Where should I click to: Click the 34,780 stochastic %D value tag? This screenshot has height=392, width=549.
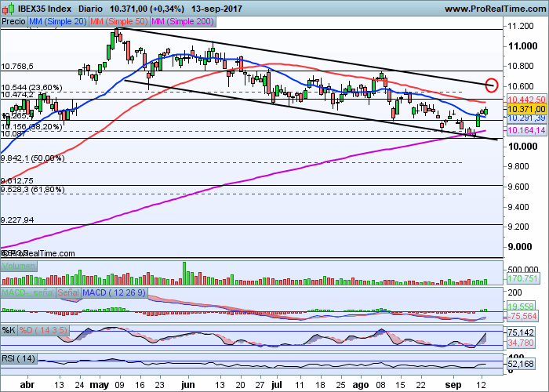pyautogui.click(x=521, y=343)
